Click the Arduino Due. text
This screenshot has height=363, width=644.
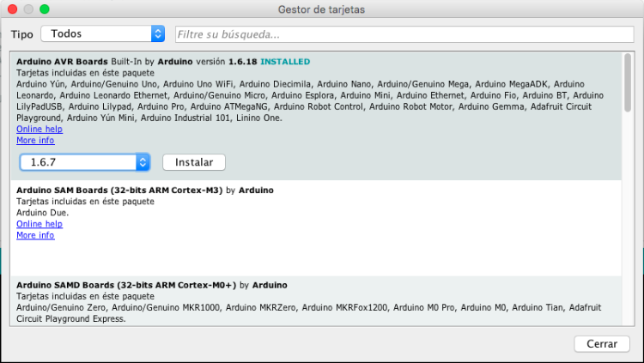(43, 213)
